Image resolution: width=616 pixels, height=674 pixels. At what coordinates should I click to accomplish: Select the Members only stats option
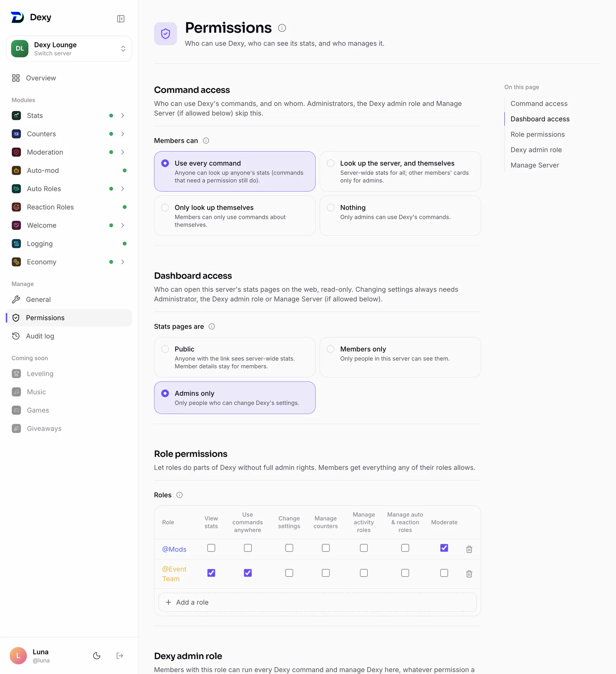click(400, 357)
